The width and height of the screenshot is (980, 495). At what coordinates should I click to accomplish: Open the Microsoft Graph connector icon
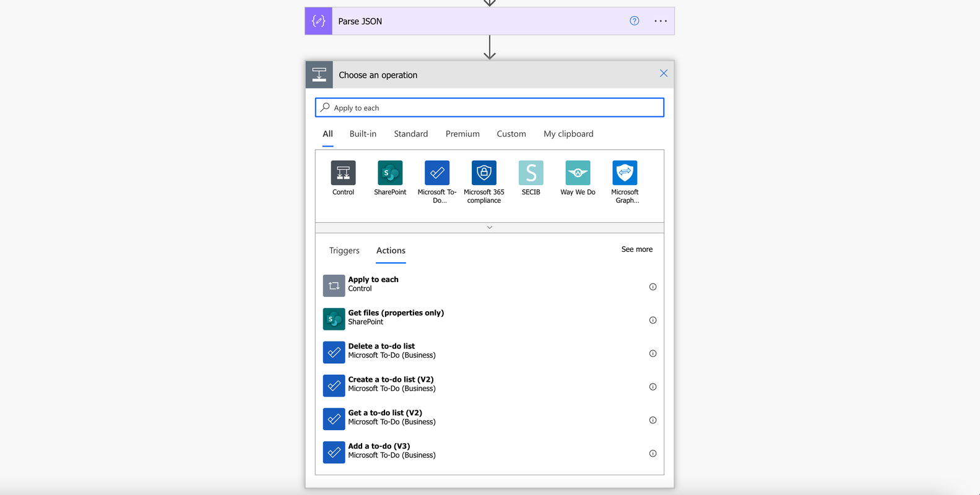[625, 173]
